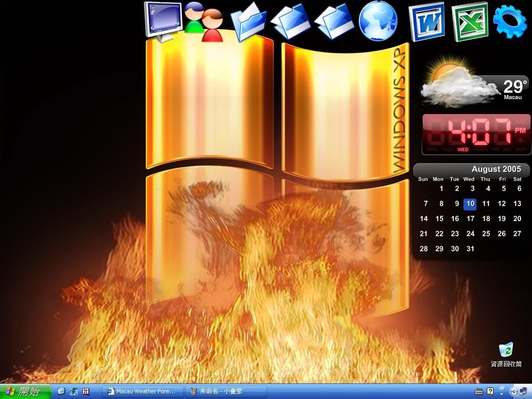Launch Microsoft Excel from the dock

(470, 22)
